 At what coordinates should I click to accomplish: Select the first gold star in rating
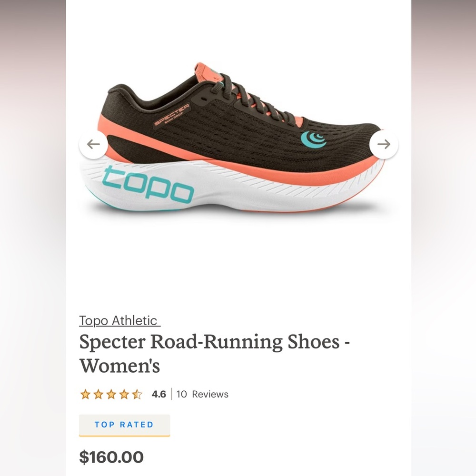point(86,394)
